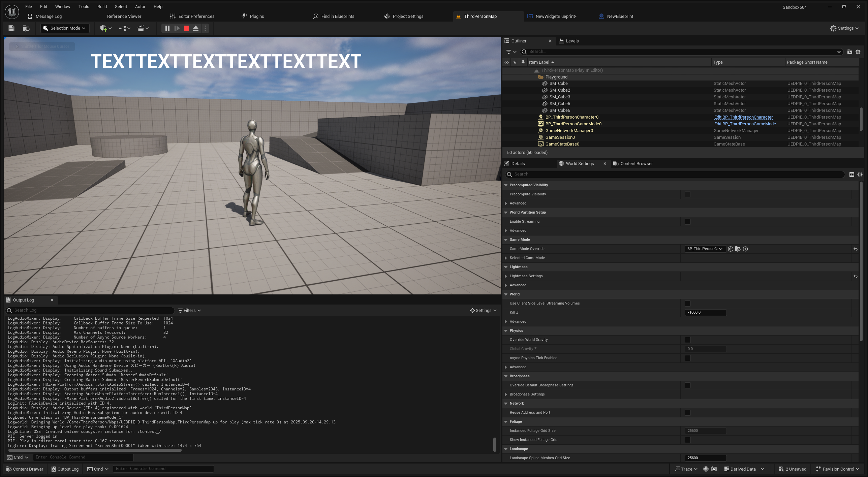The width and height of the screenshot is (868, 477).
Task: Expand the Selected GameMode section
Action: [x=506, y=258]
